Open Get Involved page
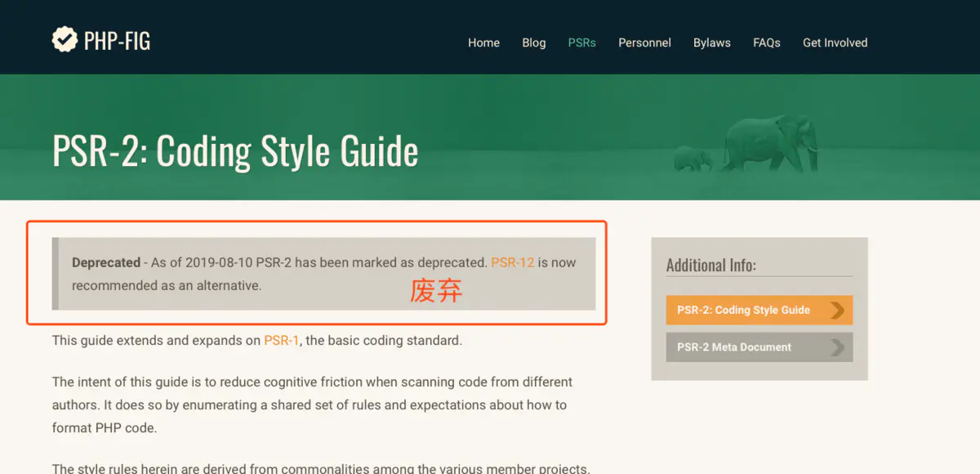980x474 pixels. pyautogui.click(x=835, y=42)
